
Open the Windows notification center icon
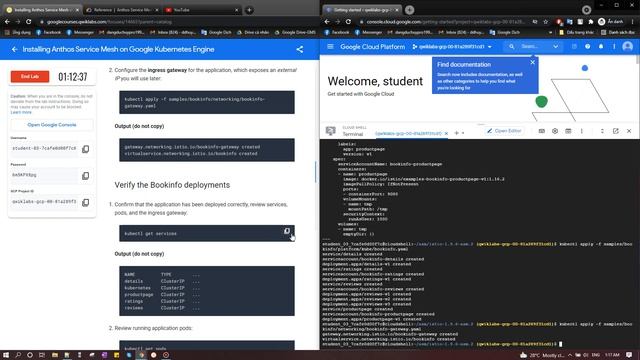click(x=629, y=355)
